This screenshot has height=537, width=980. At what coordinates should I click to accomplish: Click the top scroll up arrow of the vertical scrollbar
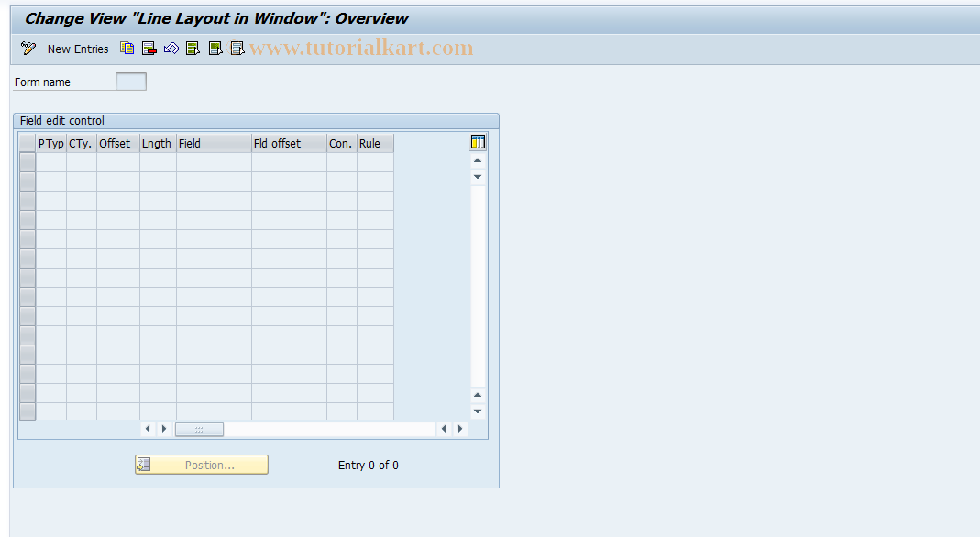pos(478,160)
